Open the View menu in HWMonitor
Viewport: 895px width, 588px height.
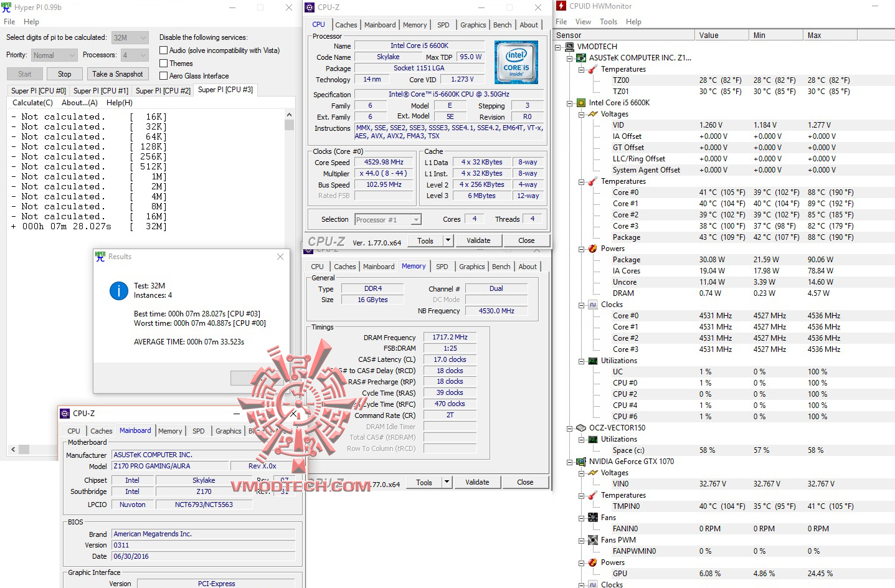point(583,21)
